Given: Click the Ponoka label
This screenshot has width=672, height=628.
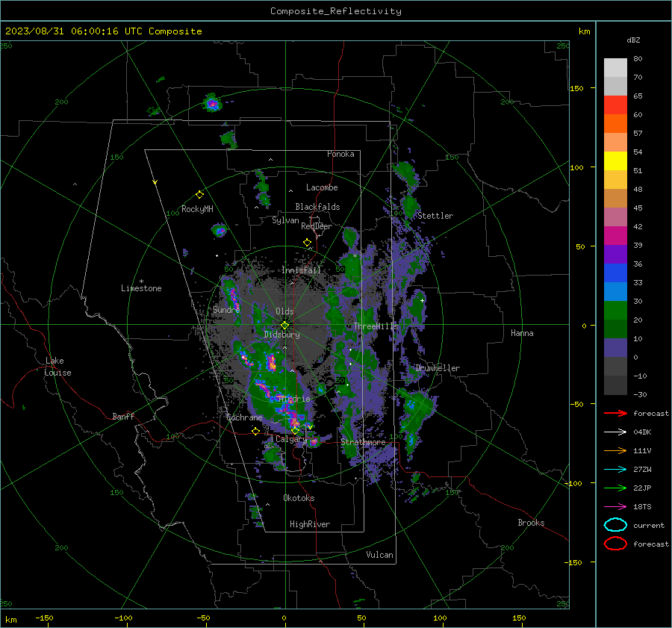Looking at the screenshot, I should [x=340, y=154].
